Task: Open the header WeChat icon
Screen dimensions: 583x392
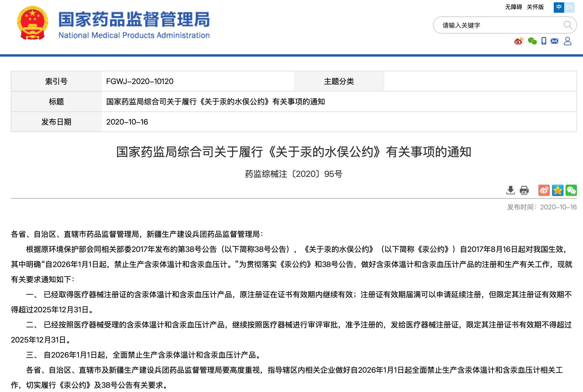Action: (532, 41)
